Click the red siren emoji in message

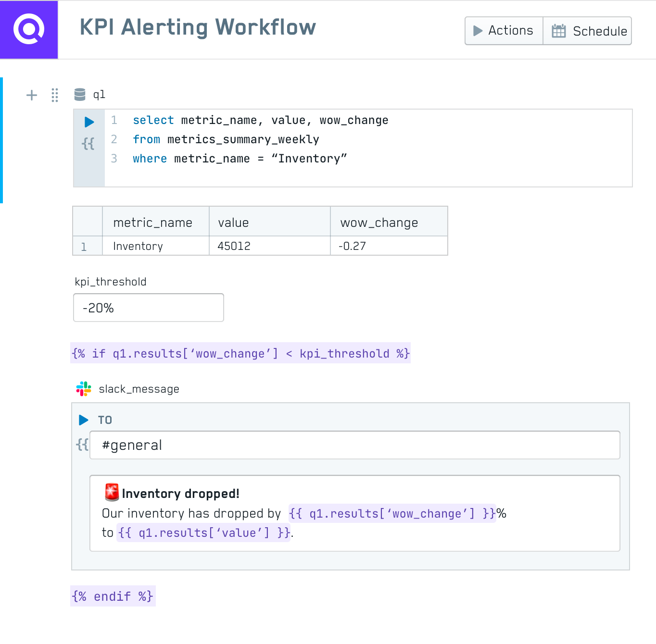click(112, 493)
